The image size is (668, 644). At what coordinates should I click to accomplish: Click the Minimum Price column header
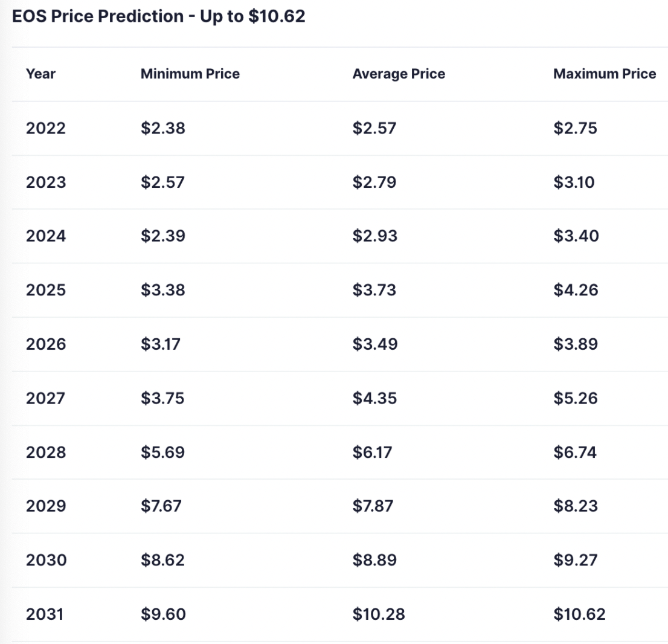[190, 74]
